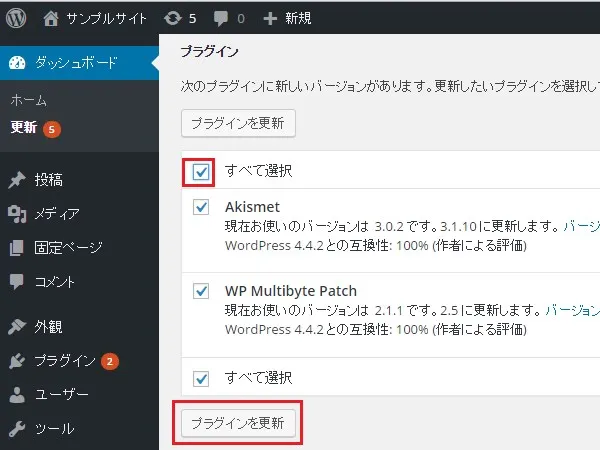Screen dimensions: 600x450
Task: Select the 更新 submenu item
Action: (x=24, y=127)
